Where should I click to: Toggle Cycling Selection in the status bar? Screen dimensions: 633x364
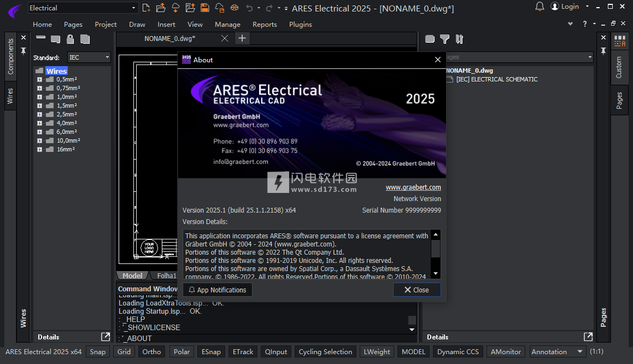[325, 352]
